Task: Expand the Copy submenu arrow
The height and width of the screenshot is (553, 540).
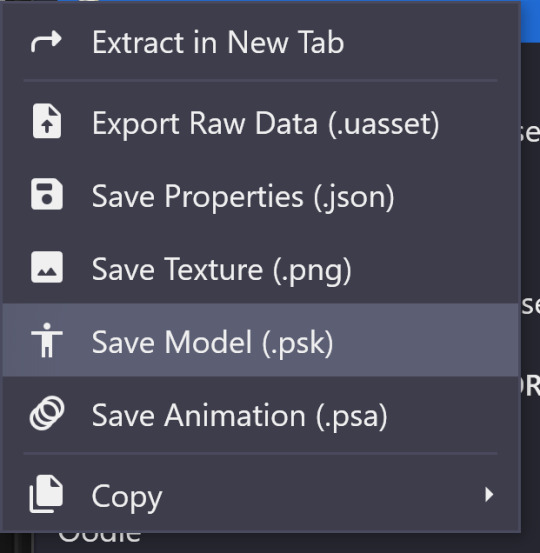Action: coord(489,494)
